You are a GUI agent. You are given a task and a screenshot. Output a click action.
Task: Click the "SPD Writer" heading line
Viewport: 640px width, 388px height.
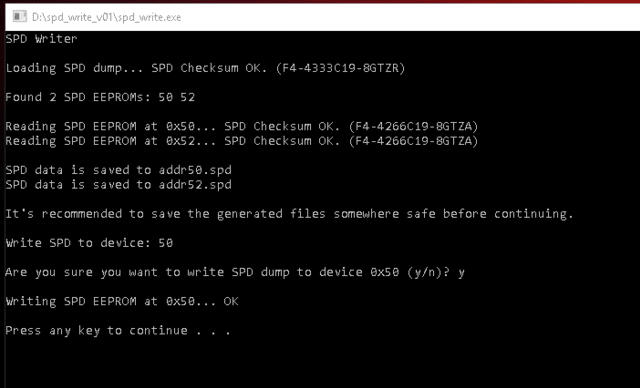(x=41, y=39)
